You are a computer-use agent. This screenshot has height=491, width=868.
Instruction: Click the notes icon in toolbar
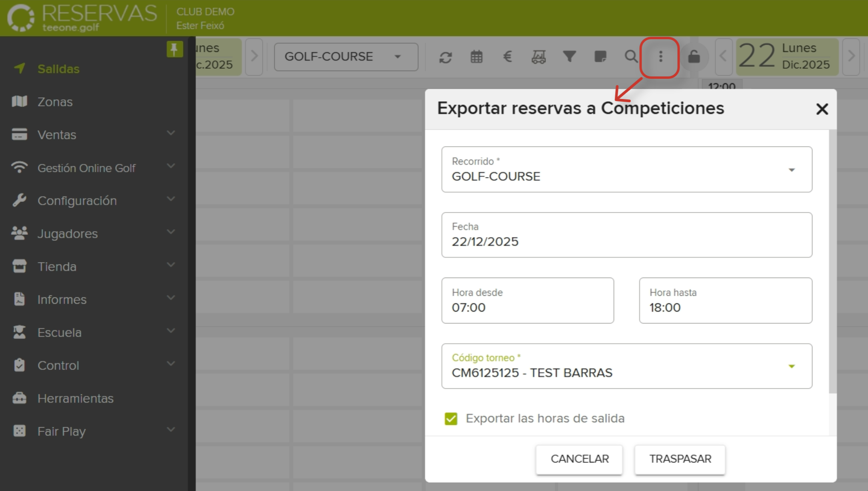[x=600, y=57]
